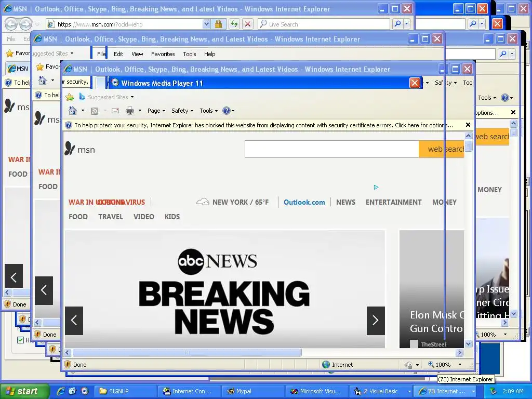The width and height of the screenshot is (532, 399).
Task: Click the security lock icon beside the address bar
Action: pyautogui.click(x=218, y=24)
